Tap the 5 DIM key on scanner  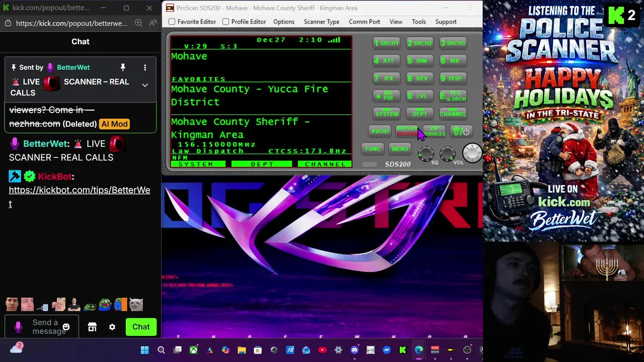(420, 61)
